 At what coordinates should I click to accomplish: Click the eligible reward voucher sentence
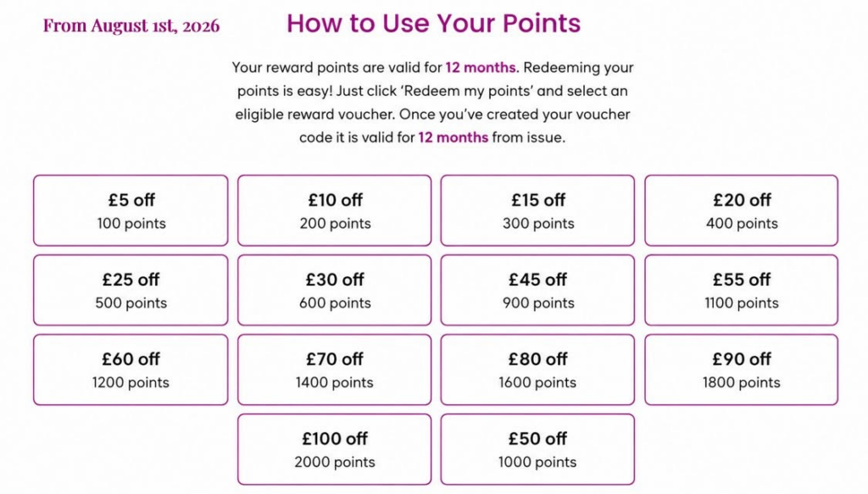[315, 114]
